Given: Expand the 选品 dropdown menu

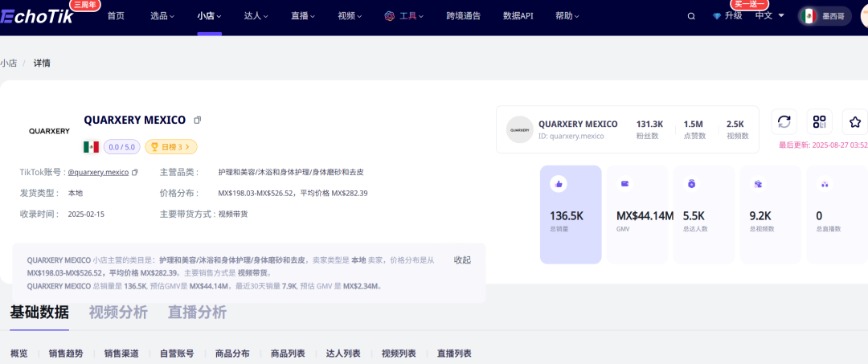Looking at the screenshot, I should click(x=163, y=16).
